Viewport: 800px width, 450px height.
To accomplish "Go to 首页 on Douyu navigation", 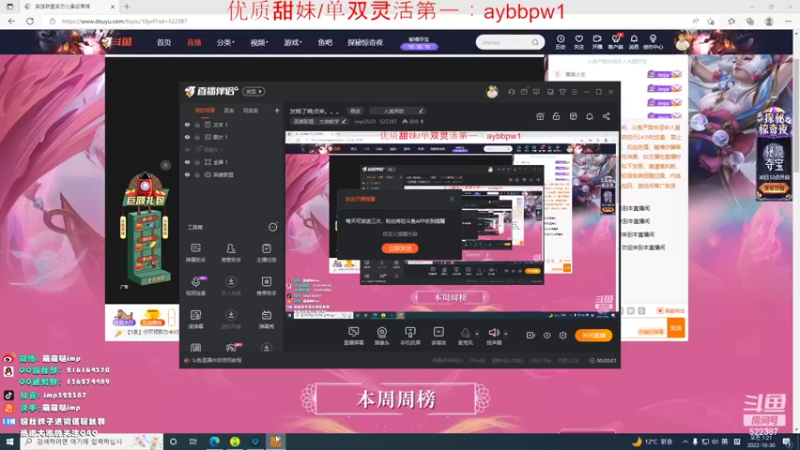I will pos(164,42).
